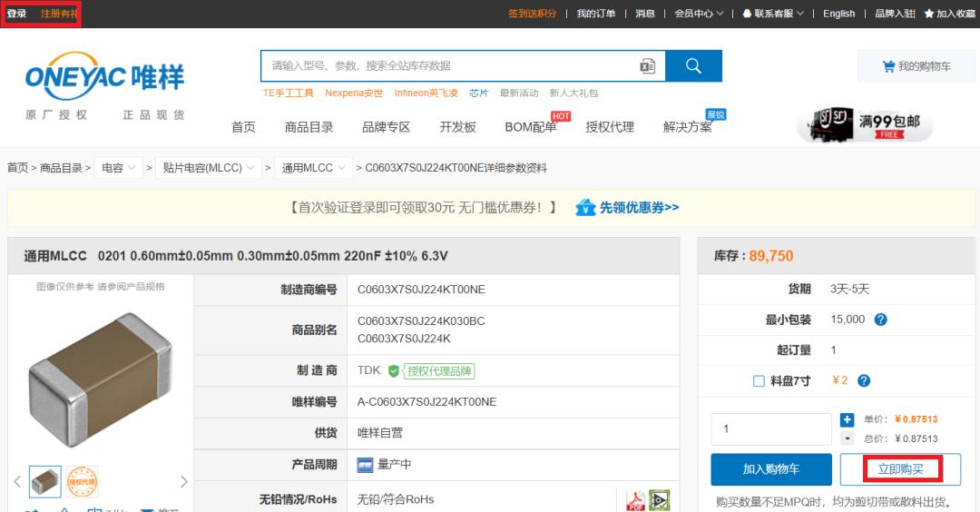Open the 首页 navigation tab
980x512 pixels.
[243, 127]
